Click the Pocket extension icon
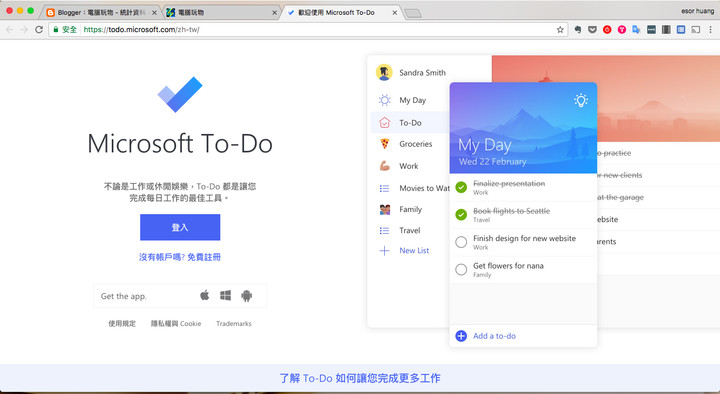The height and width of the screenshot is (394, 720). point(592,29)
